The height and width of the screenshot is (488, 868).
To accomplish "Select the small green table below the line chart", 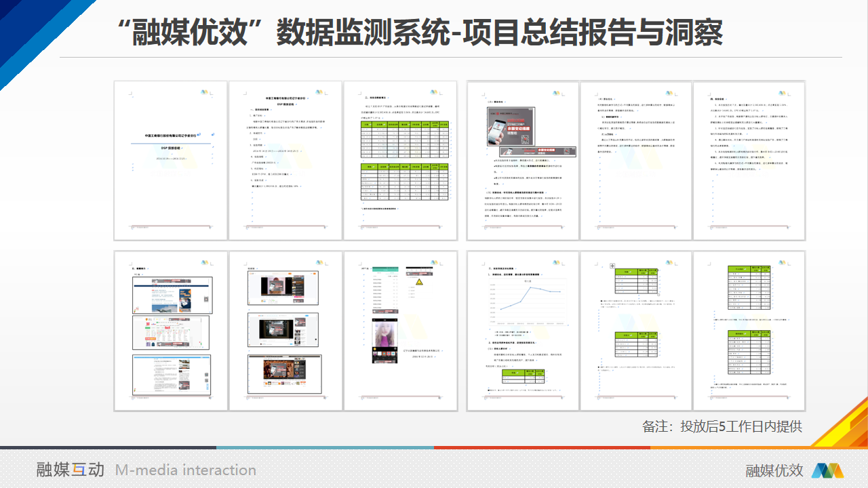I will pos(524,378).
